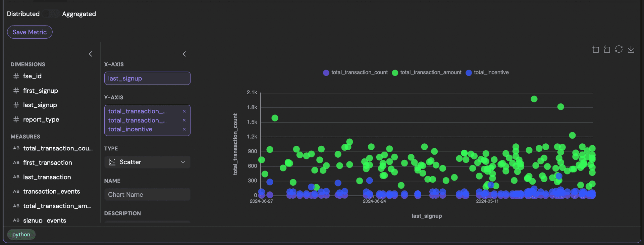Click the 2024-05-11 x-axis label
This screenshot has height=245, width=644.
[487, 201]
